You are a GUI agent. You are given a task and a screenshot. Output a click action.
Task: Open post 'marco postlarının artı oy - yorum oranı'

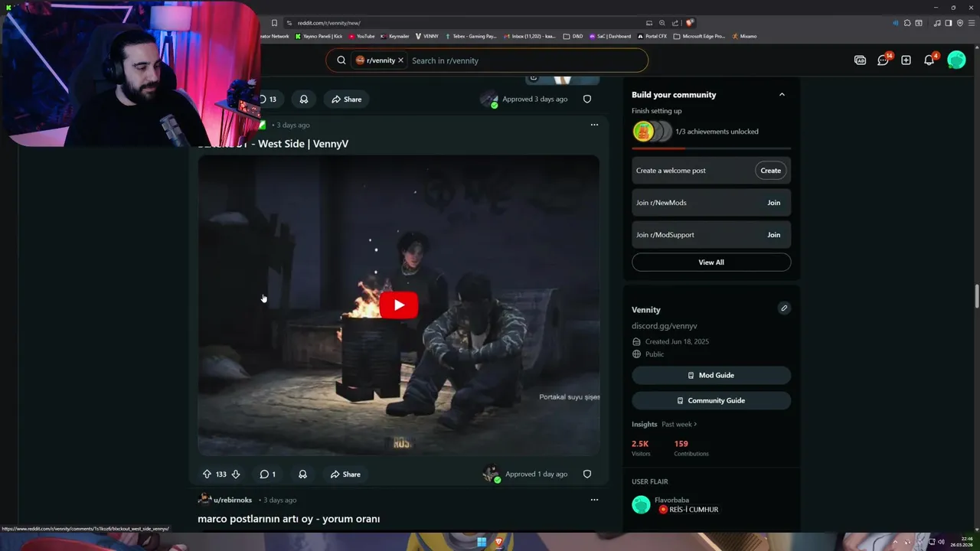(289, 519)
